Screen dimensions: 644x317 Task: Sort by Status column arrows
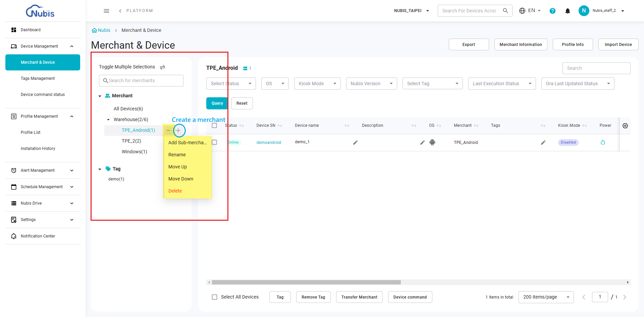coord(241,125)
